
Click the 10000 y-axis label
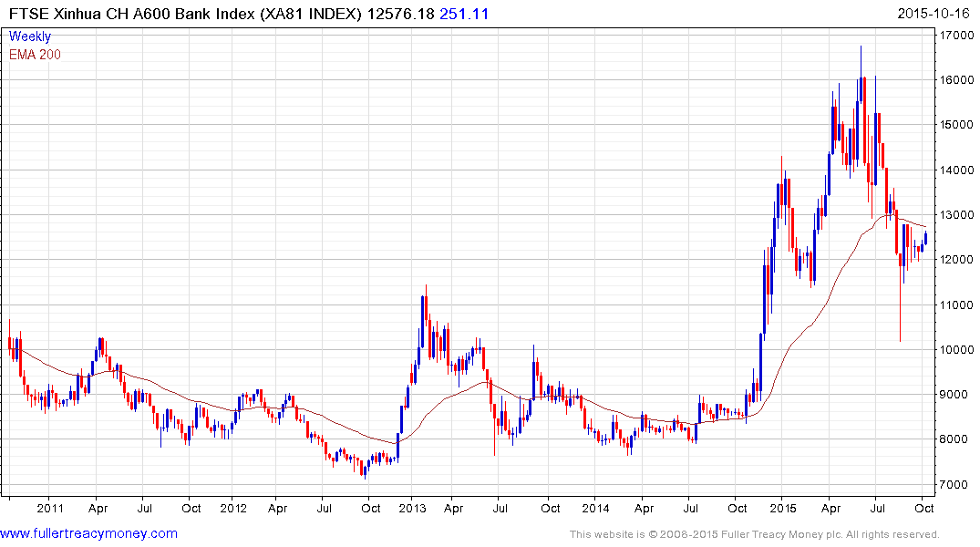[957, 349]
